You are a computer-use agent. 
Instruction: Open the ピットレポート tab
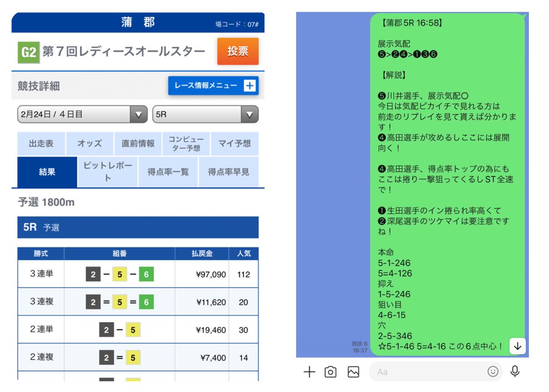pyautogui.click(x=108, y=172)
